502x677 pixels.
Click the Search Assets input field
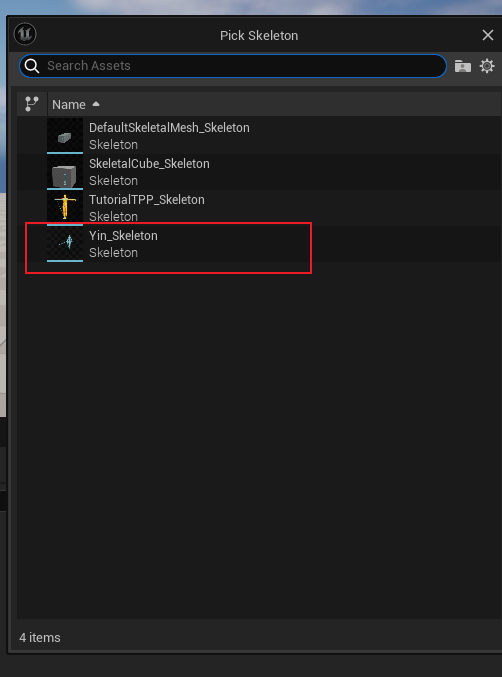click(233, 66)
